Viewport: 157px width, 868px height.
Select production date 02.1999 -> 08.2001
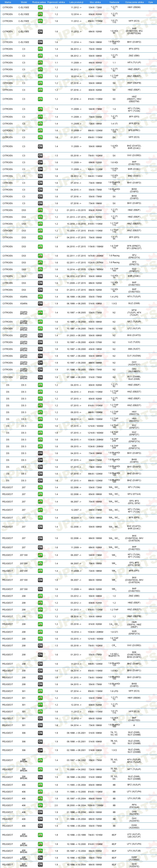click(76, 750)
